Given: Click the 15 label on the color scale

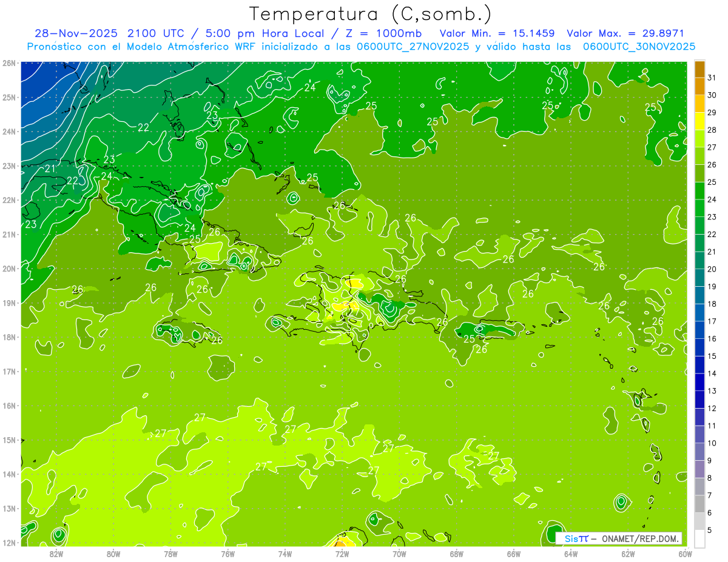Looking at the screenshot, I should point(712,356).
